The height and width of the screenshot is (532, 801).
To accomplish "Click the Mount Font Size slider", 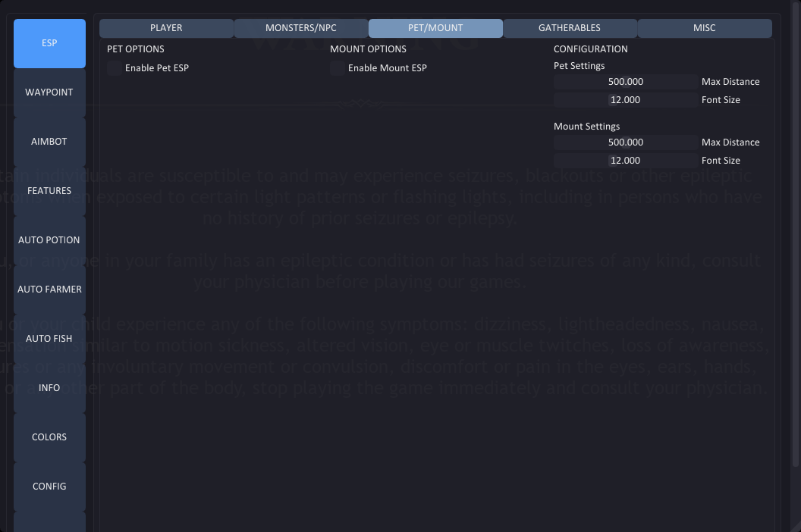I will (x=626, y=161).
